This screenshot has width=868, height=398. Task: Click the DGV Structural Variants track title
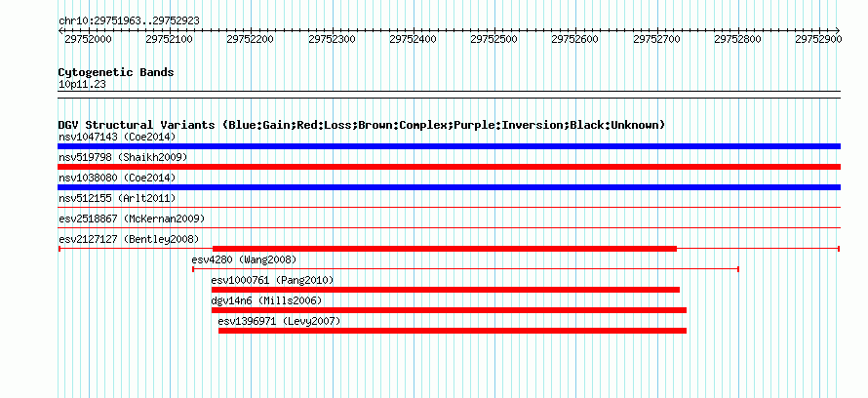pos(362,125)
